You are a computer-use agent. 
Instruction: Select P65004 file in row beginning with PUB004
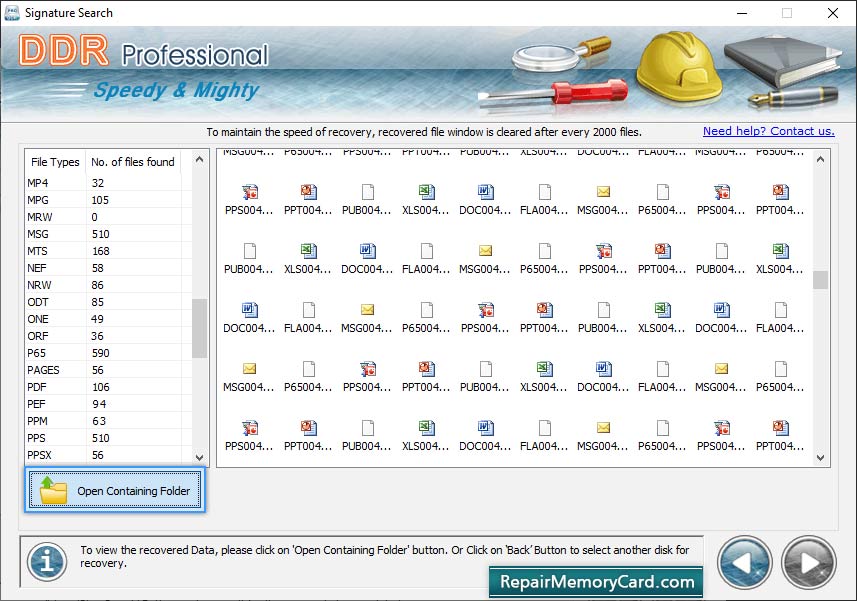click(x=544, y=259)
